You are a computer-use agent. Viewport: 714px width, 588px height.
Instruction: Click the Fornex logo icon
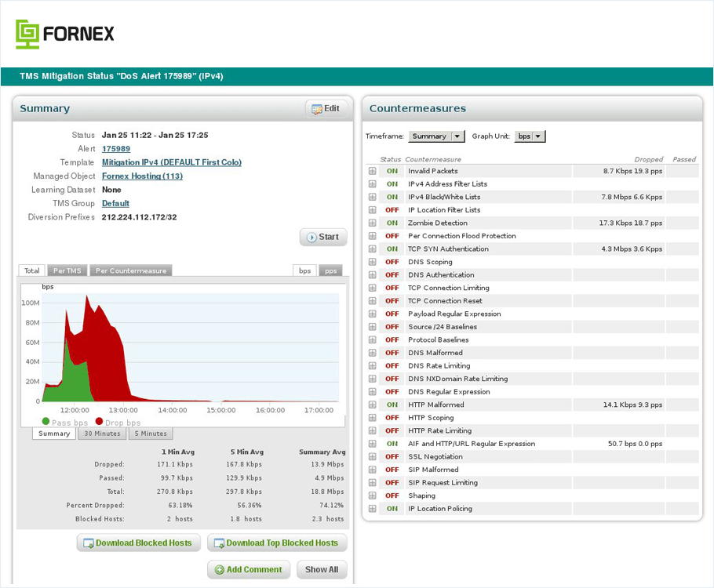tap(27, 34)
